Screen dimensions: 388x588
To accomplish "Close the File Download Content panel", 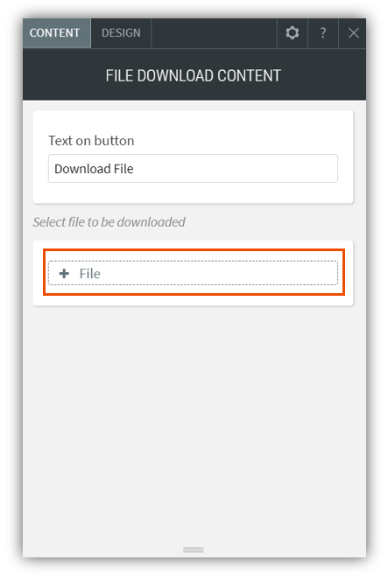I will pos(353,33).
